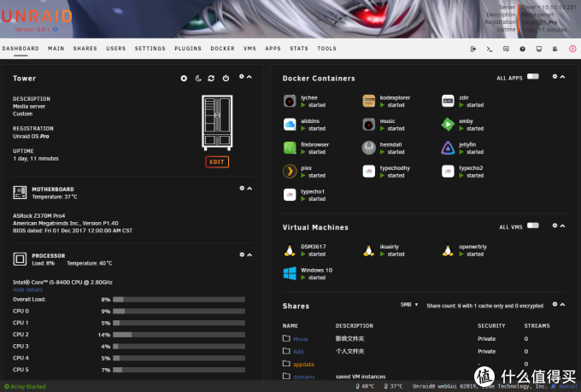Screen dimensions: 581x392
Task: Click the typecho1 container icon
Action: pos(290,195)
